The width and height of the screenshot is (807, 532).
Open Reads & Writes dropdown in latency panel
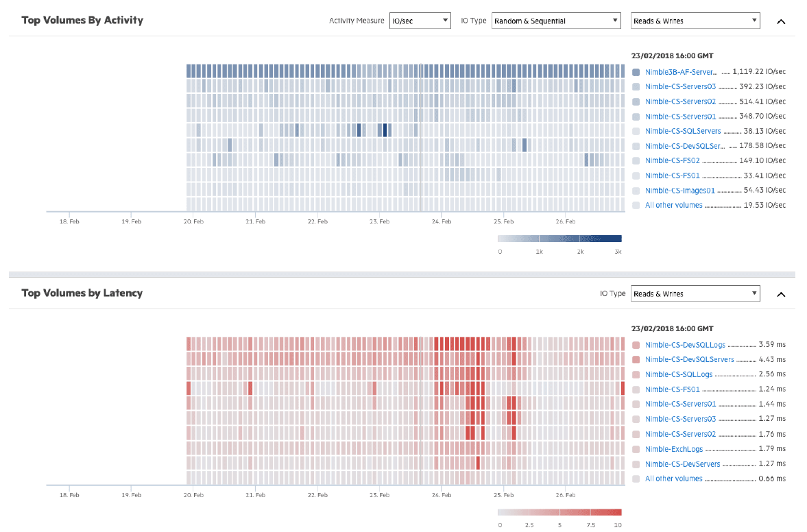point(695,293)
